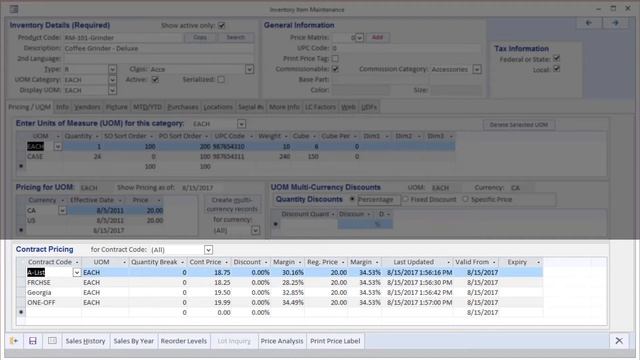Screen dimensions: 640x360
Task: Switch to the More Info tab
Action: [284, 107]
